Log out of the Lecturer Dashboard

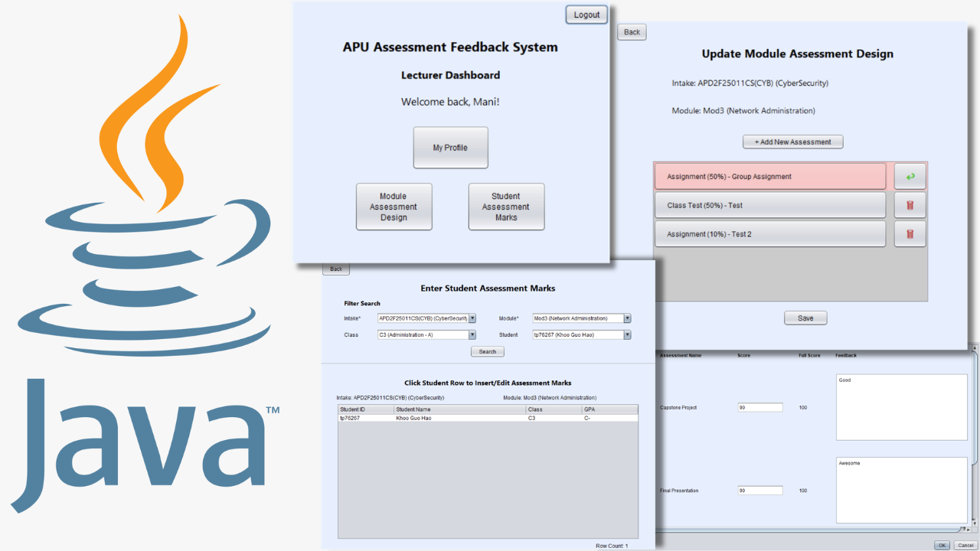tap(587, 15)
